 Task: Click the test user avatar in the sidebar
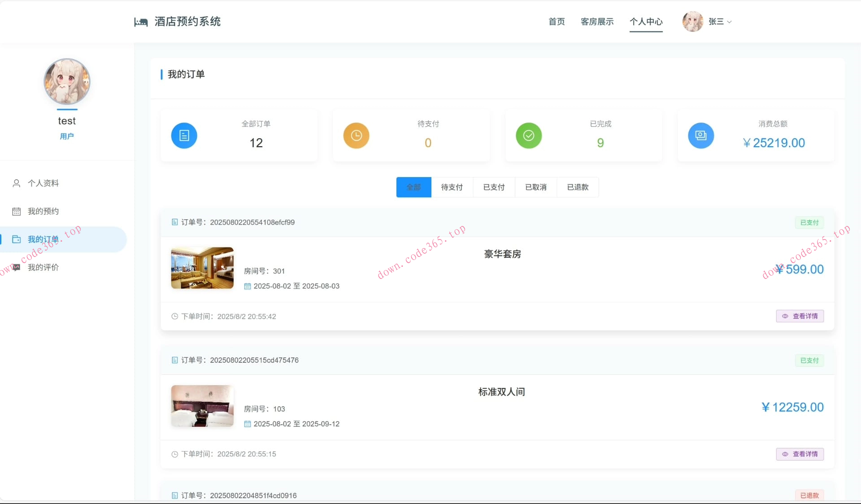point(67,82)
